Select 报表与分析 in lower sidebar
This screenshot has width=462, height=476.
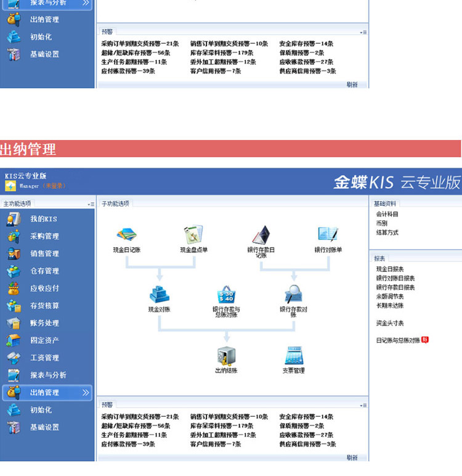[48, 375]
